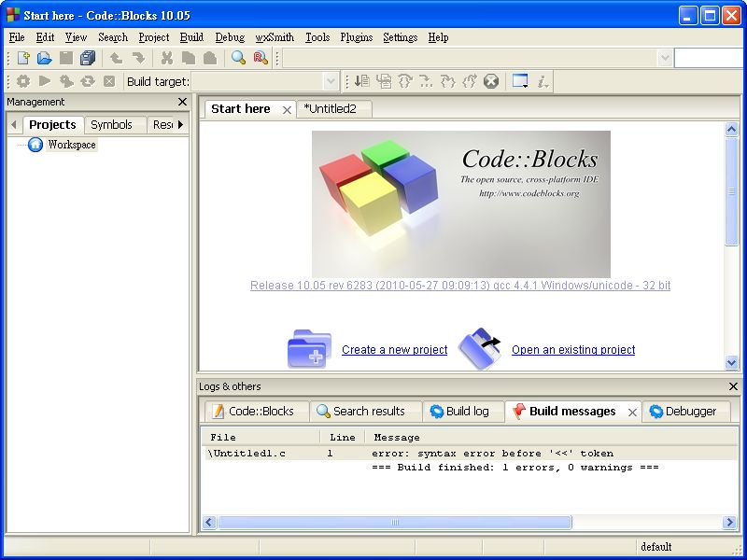Open the wxSmith menu
The width and height of the screenshot is (747, 560).
click(275, 37)
